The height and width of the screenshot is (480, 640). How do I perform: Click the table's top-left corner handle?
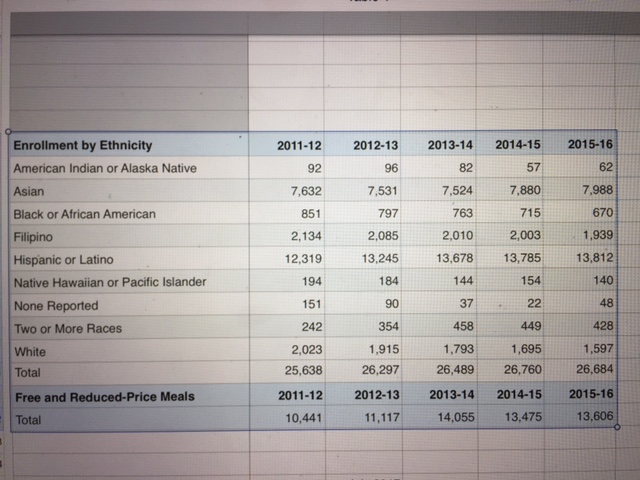point(8,132)
